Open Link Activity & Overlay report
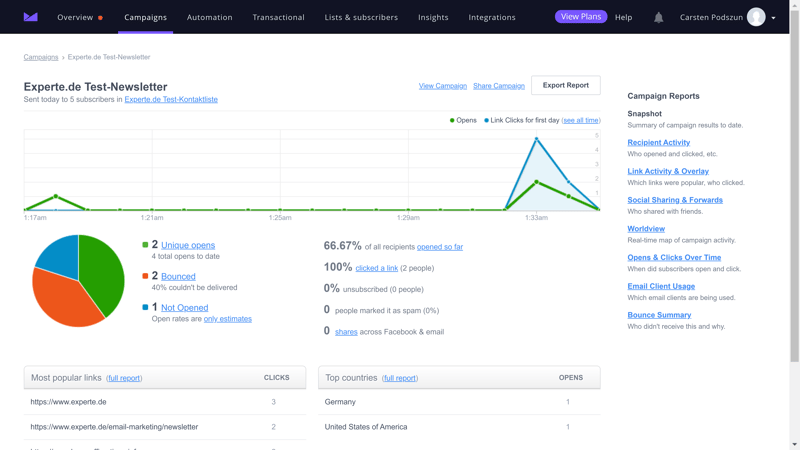The image size is (800, 450). click(668, 171)
